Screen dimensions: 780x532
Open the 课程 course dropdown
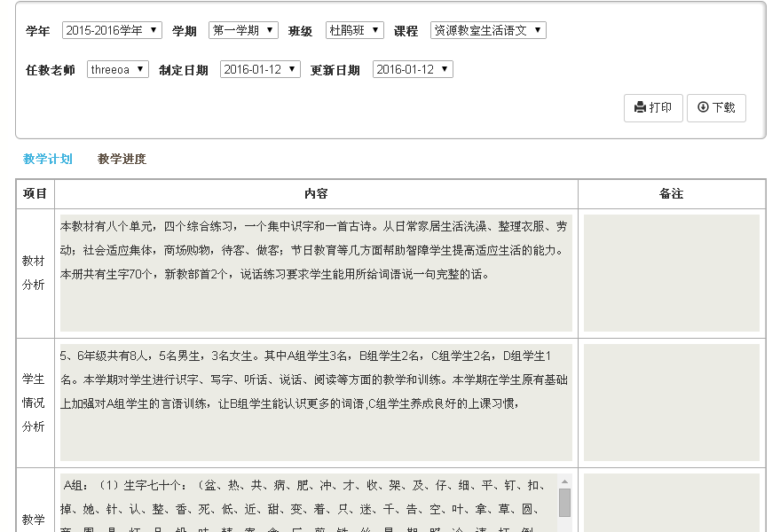pos(486,29)
